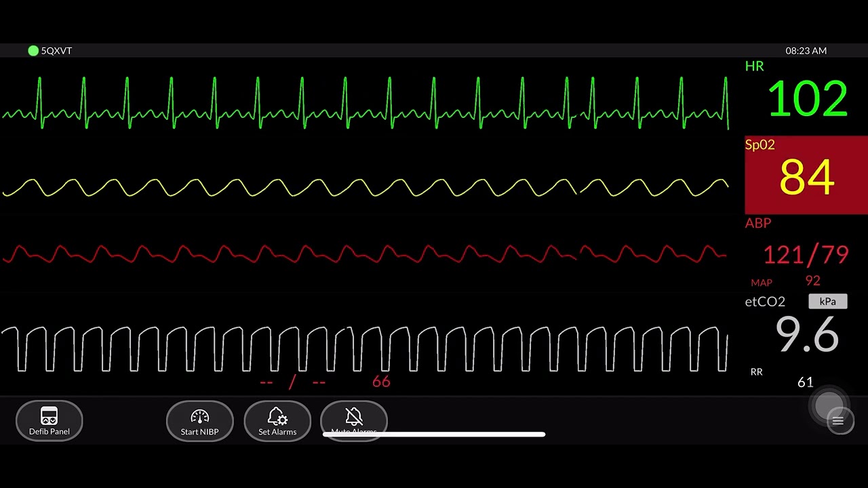Click the green ECG waveform trace
The height and width of the screenshot is (488, 868).
point(366,103)
